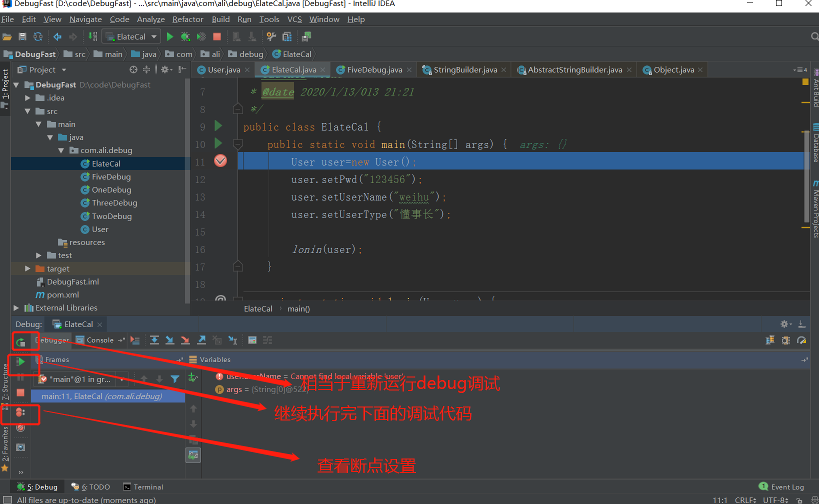Open the Terminal tool window
The image size is (819, 504).
pyautogui.click(x=143, y=487)
